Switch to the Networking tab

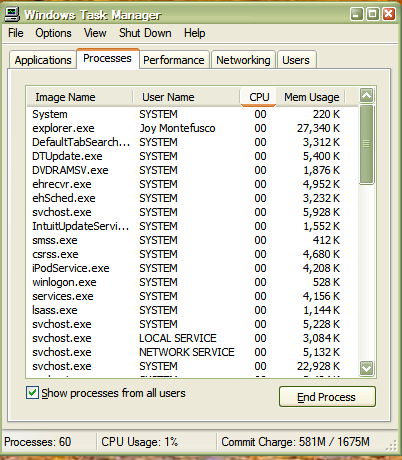243,60
